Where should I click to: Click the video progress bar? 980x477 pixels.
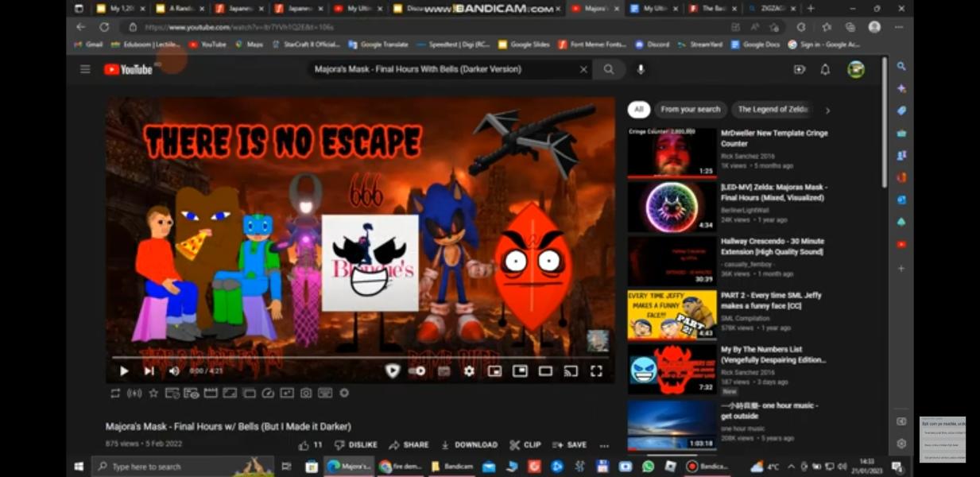359,357
